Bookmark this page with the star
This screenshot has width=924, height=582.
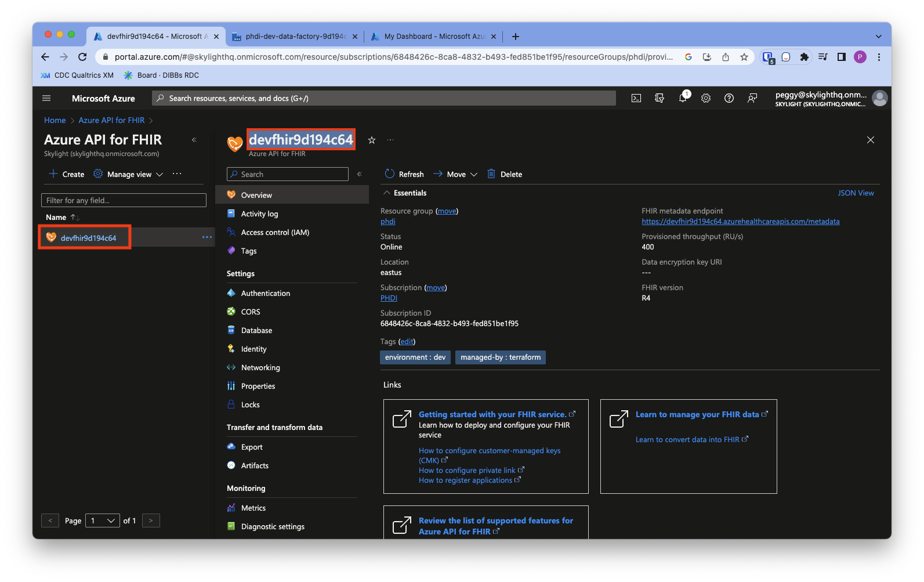click(x=744, y=57)
